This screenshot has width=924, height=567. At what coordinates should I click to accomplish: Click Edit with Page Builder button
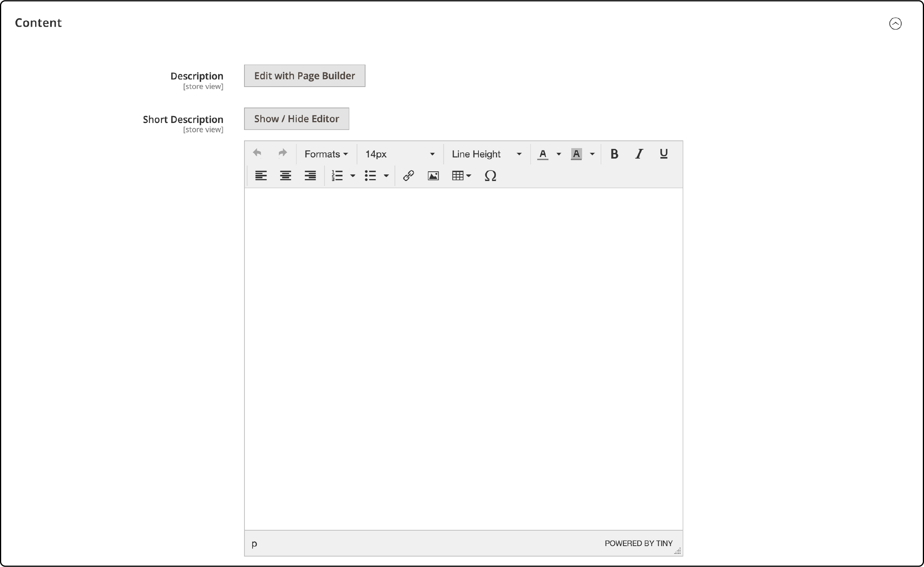click(x=304, y=75)
